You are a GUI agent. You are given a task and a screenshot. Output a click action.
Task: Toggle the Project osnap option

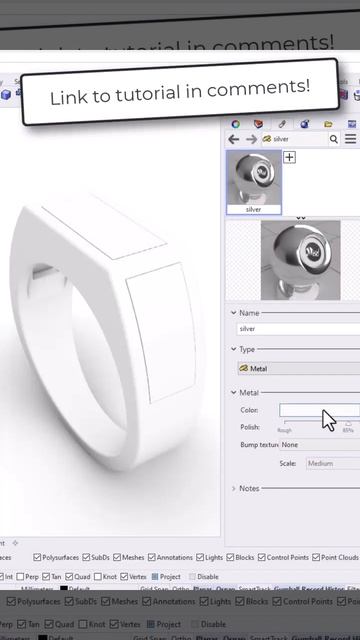(166, 577)
